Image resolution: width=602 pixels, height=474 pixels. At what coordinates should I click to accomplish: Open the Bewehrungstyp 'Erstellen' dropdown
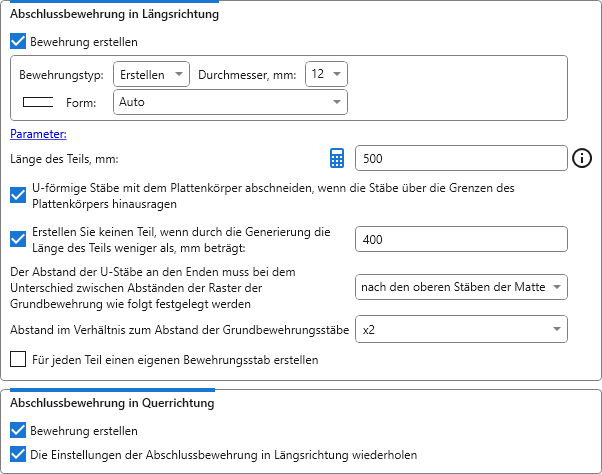[x=151, y=74]
